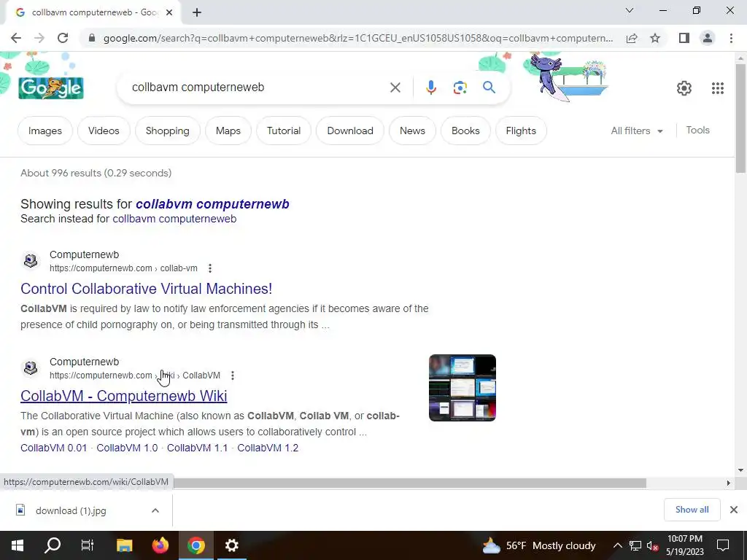Submit search with the magnifying glass icon
Image resolution: width=747 pixels, height=560 pixels.
pos(489,87)
